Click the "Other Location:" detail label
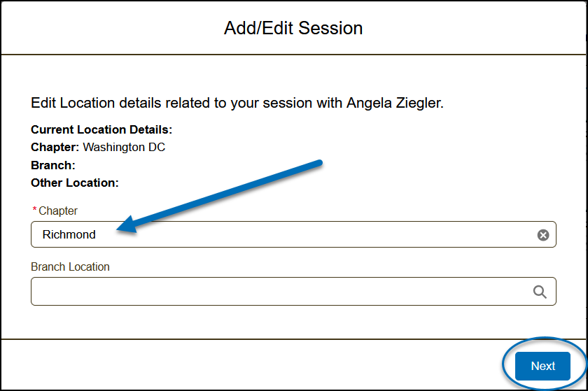 pyautogui.click(x=75, y=183)
